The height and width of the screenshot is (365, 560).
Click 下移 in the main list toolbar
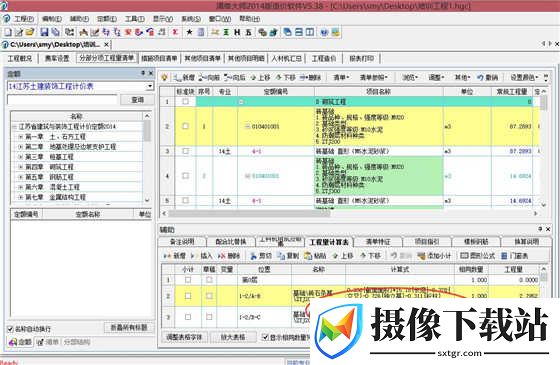285,77
